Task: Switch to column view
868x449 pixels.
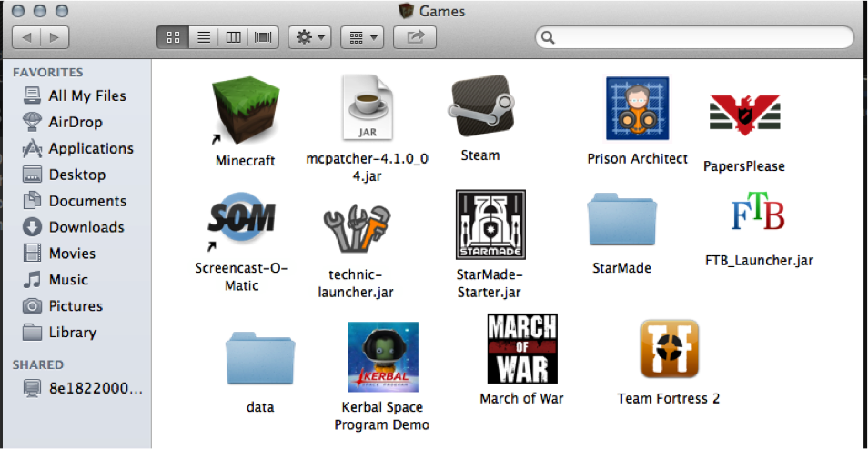Action: [234, 37]
